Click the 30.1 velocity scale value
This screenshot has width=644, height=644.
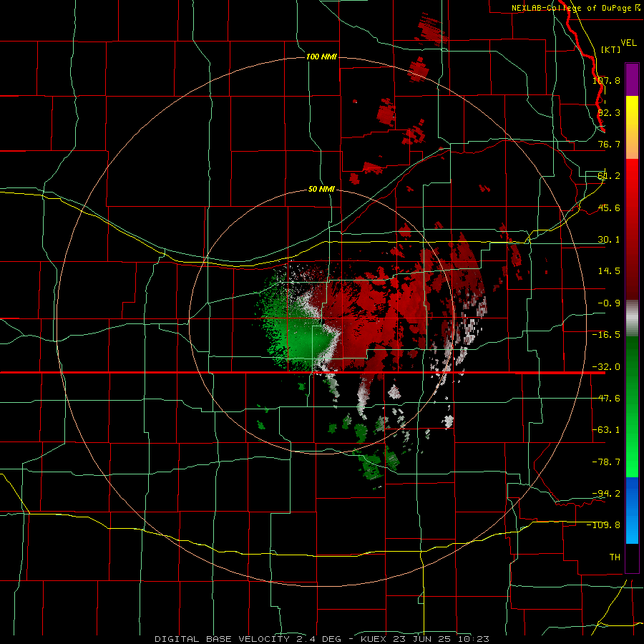click(x=609, y=240)
